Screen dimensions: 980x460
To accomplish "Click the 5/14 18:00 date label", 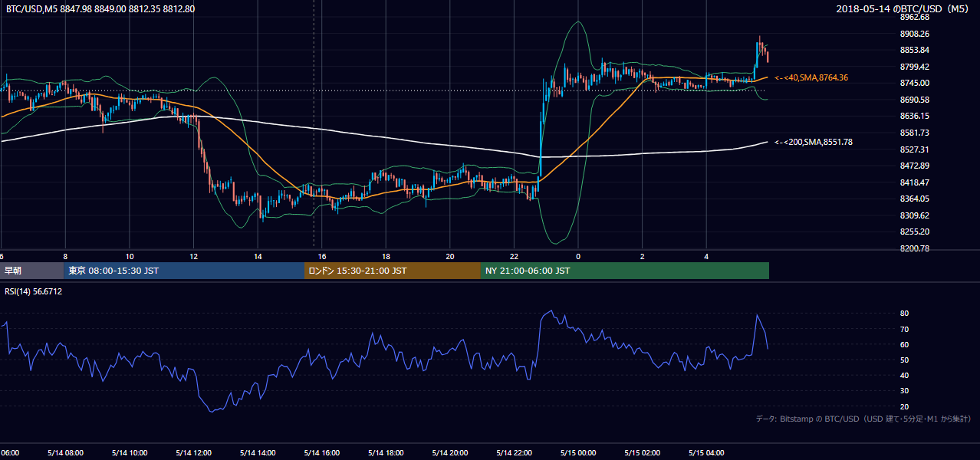I will (x=386, y=453).
